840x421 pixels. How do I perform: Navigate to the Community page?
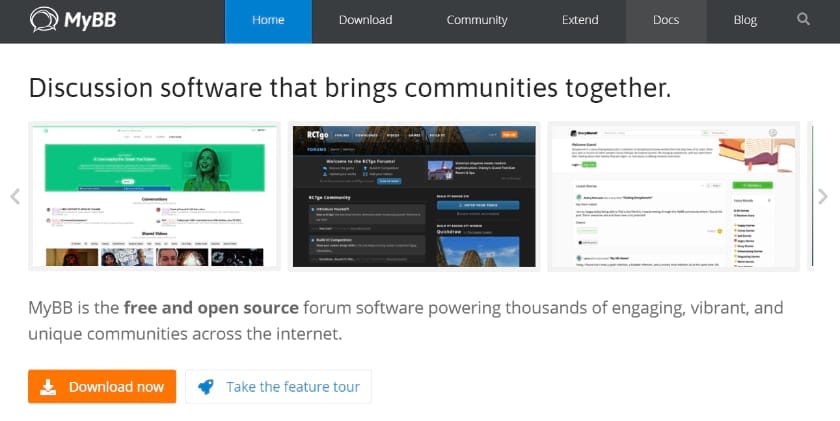coord(477,20)
